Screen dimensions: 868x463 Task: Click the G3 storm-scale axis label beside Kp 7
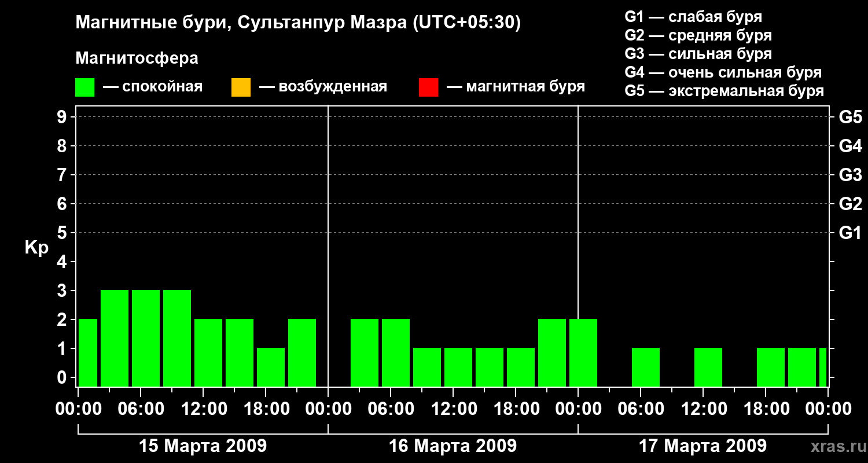click(x=850, y=175)
